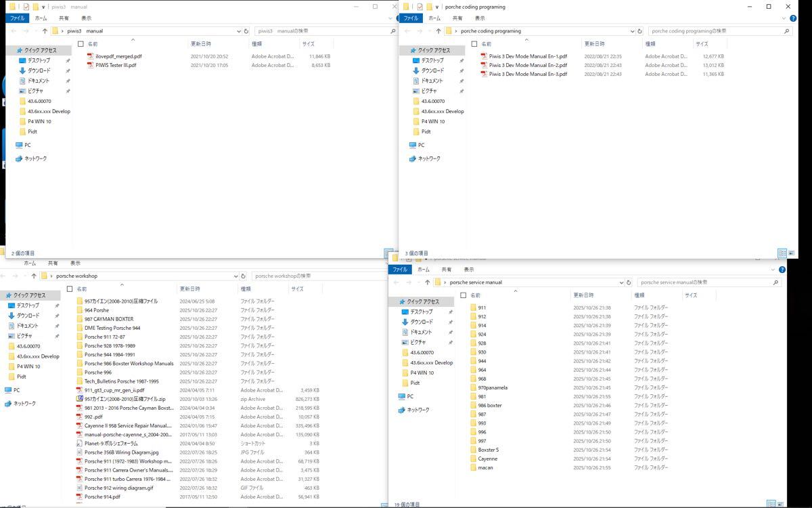Screen dimensions: 812x508
Task: Open ファイル menu in piwis3 manual window
Action: (x=18, y=18)
